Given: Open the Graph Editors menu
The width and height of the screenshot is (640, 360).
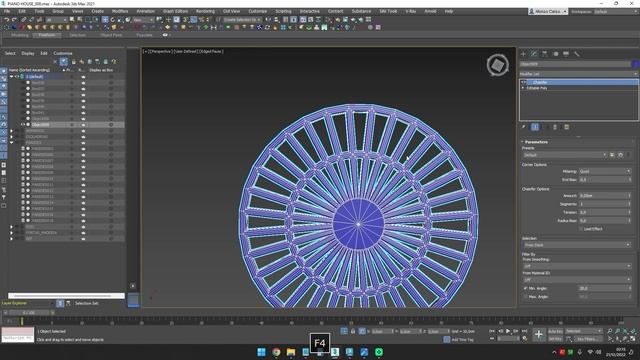Looking at the screenshot, I should coord(176,11).
